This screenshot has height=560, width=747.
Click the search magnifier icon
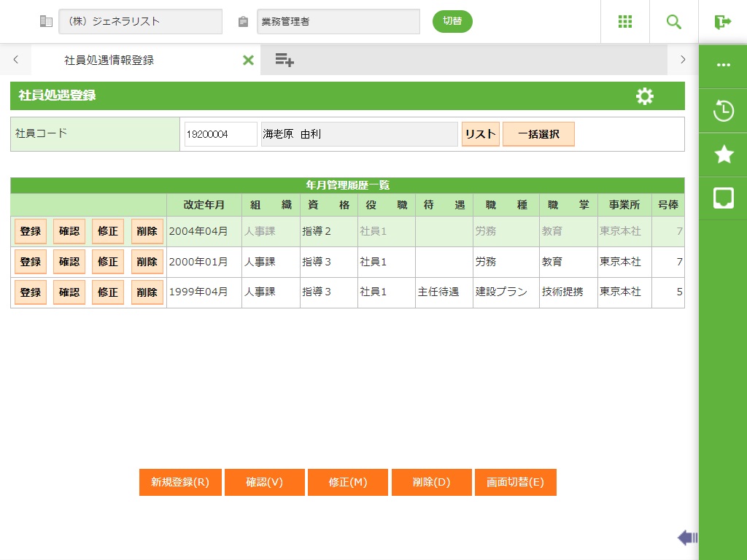[x=673, y=22]
